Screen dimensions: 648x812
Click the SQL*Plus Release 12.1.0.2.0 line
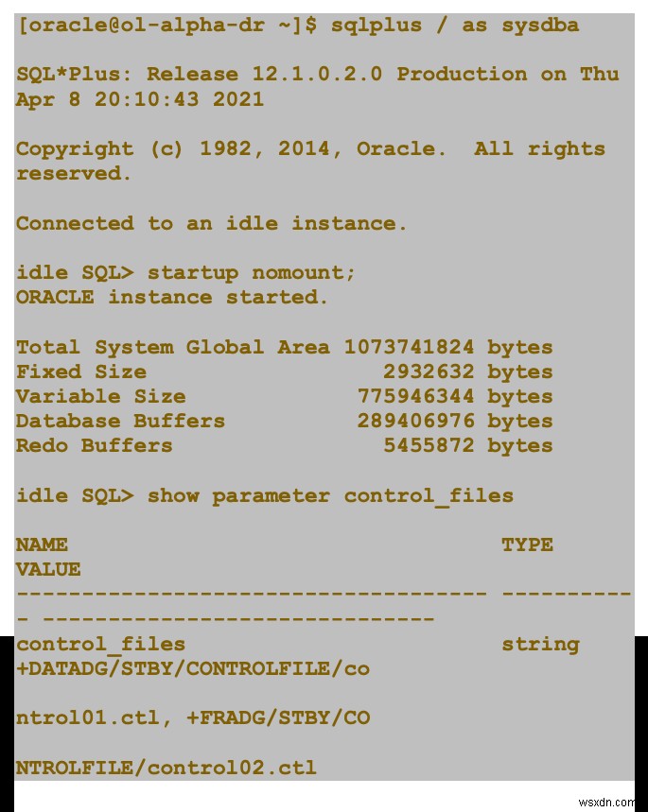point(317,86)
